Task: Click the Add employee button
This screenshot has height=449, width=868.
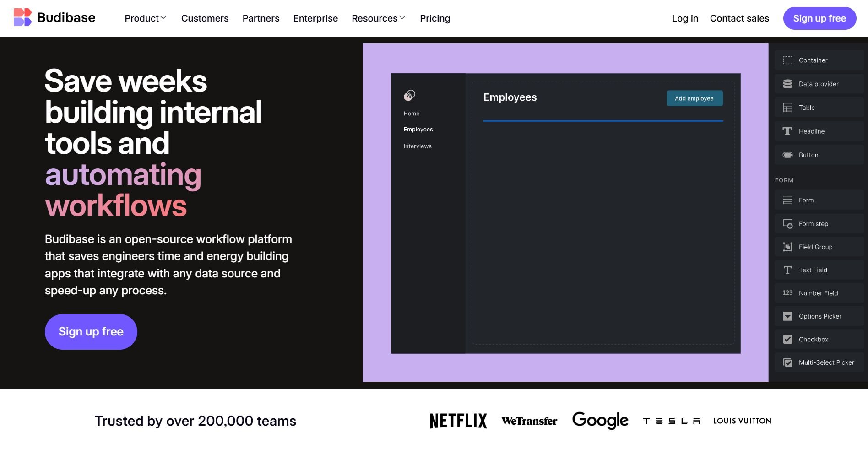Action: click(694, 98)
